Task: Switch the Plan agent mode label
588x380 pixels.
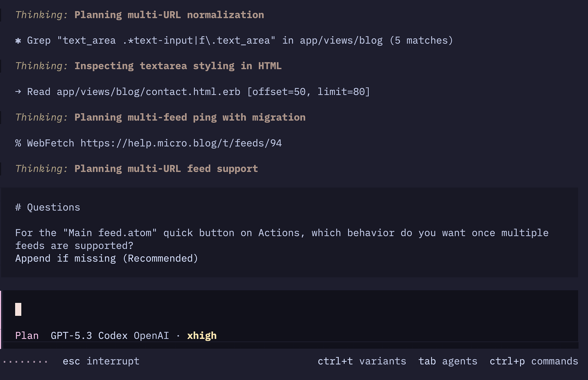Action: pyautogui.click(x=27, y=336)
